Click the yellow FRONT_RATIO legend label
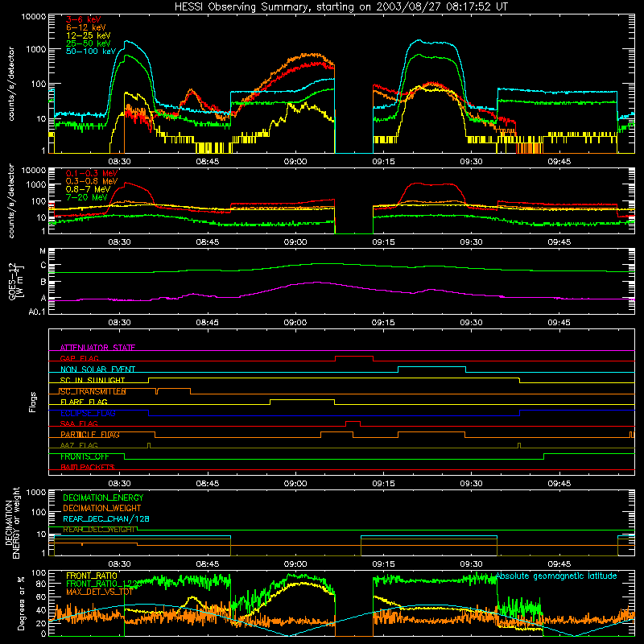Screen dimensions: 644x644 tap(92, 576)
